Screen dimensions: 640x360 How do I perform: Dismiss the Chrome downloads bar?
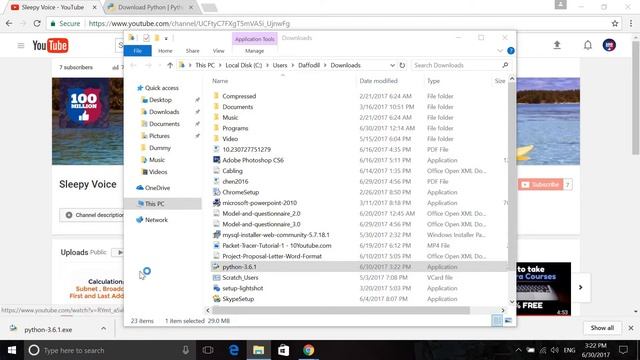631,328
